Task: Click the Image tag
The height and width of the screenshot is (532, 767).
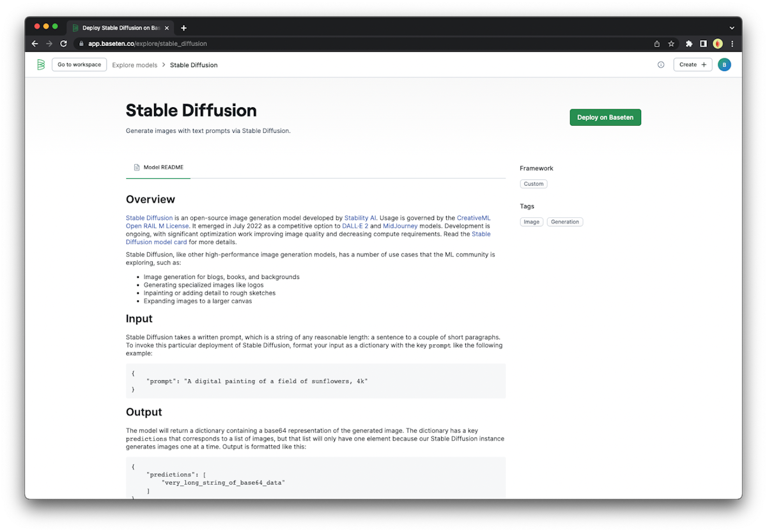Action: (531, 222)
